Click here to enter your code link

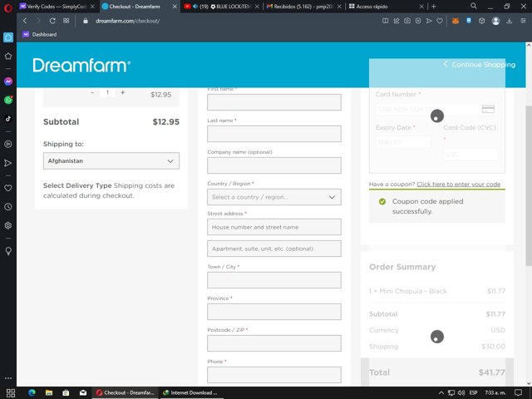point(458,184)
